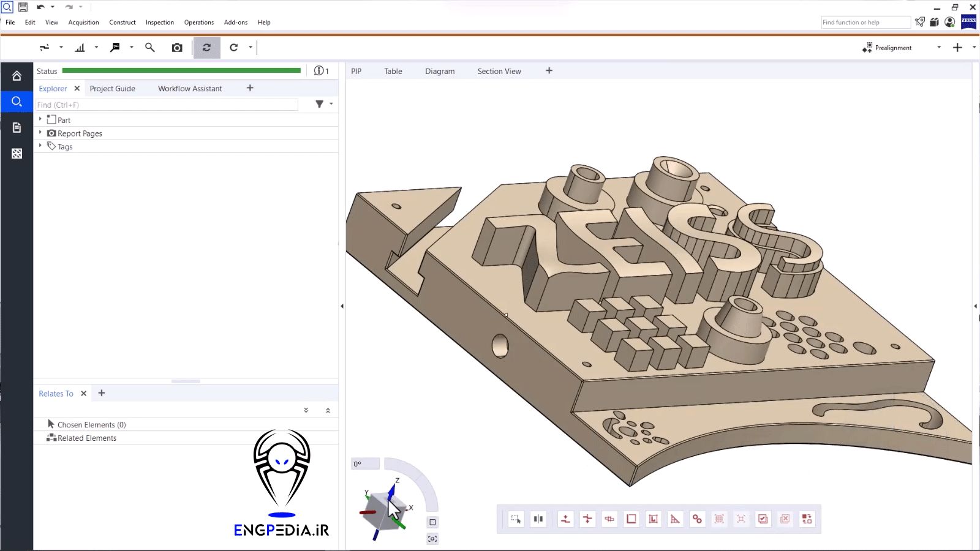This screenshot has width=980, height=551.
Task: Click the two-circles icon in 3D toolbar
Action: click(697, 519)
